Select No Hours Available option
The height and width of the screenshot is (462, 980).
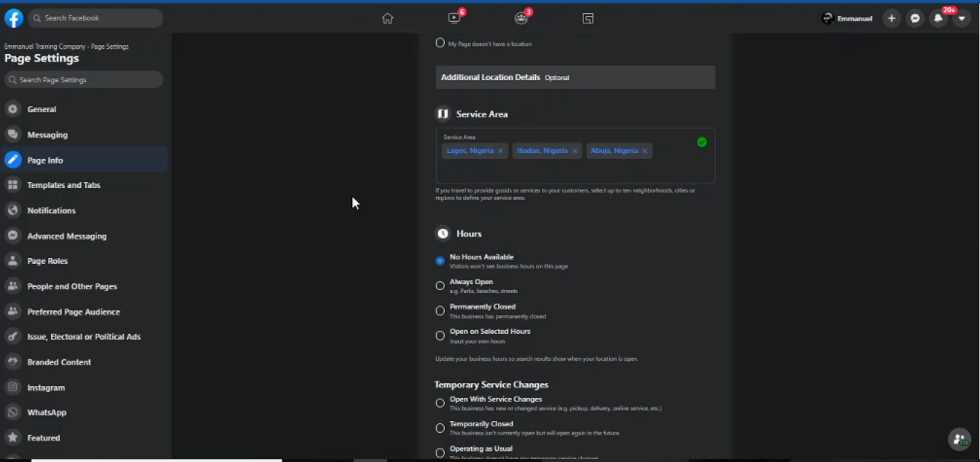(440, 261)
